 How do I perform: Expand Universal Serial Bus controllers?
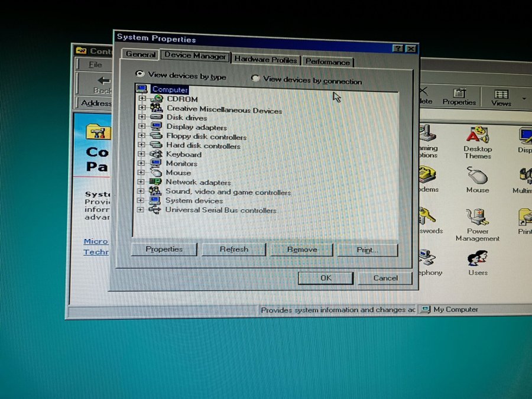140,210
